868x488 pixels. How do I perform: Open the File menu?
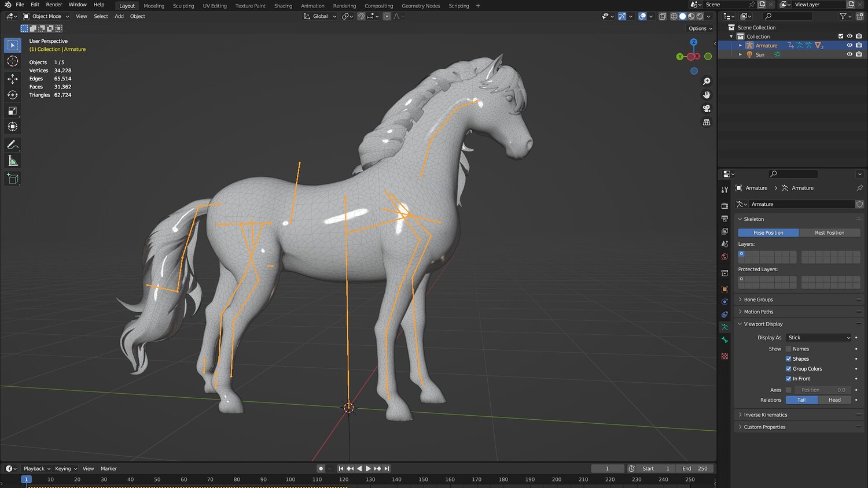pos(20,5)
